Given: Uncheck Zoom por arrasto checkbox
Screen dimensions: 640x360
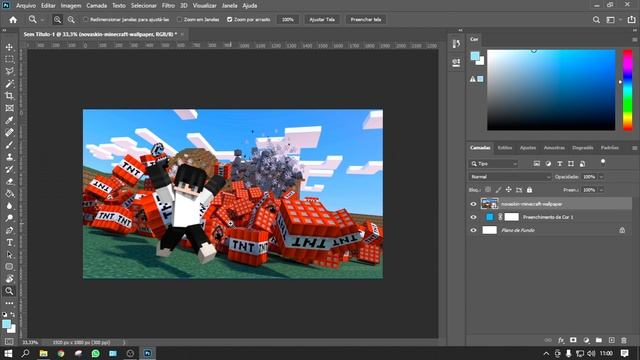Looking at the screenshot, I should pos(229,20).
